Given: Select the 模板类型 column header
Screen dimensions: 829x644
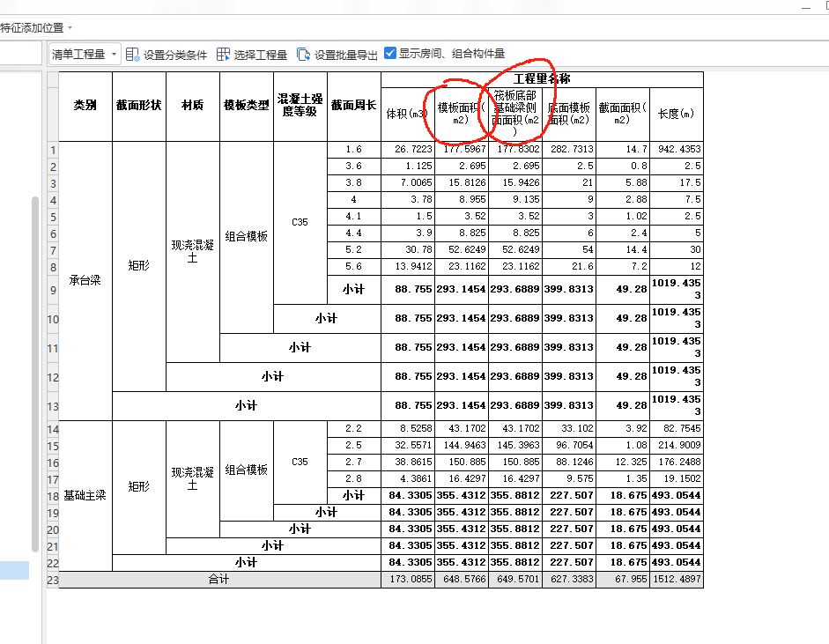Looking at the screenshot, I should (247, 106).
